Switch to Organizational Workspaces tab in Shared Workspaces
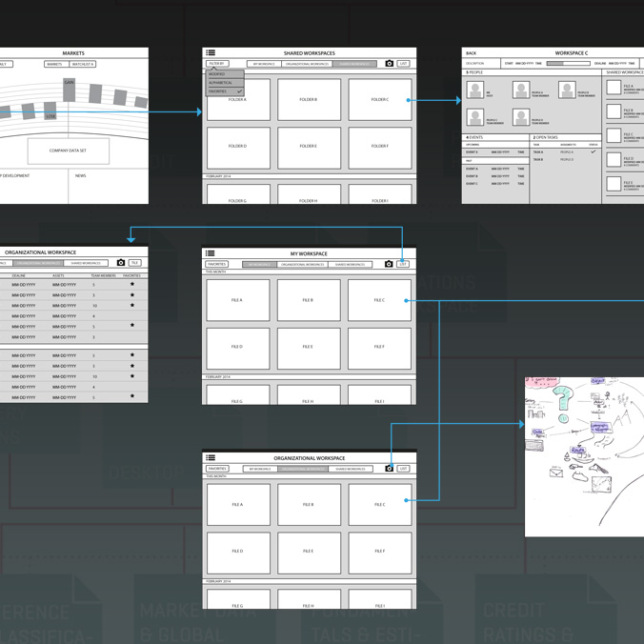644x644 pixels. click(x=307, y=64)
